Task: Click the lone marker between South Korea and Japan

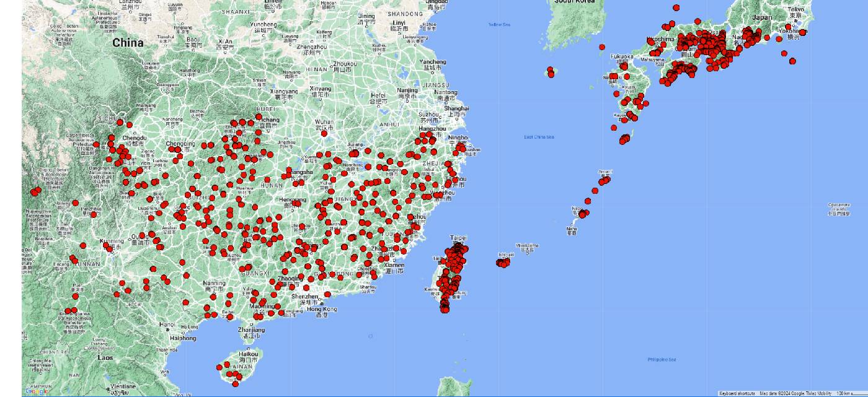Action: 602,47
